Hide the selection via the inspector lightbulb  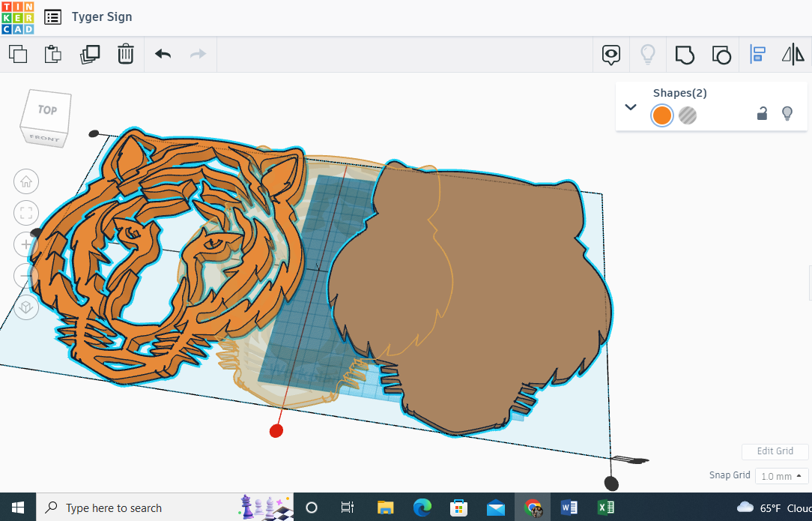coord(787,113)
